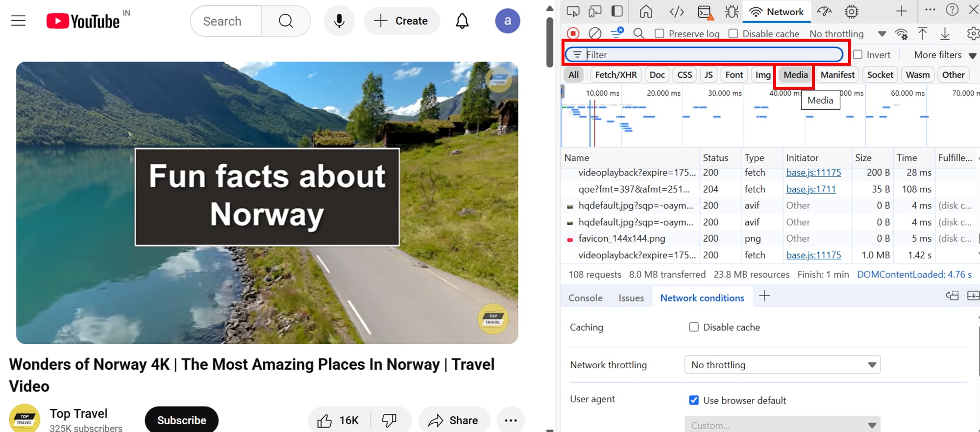Filter requests by Manifest type
The image size is (980, 432).
(x=837, y=75)
